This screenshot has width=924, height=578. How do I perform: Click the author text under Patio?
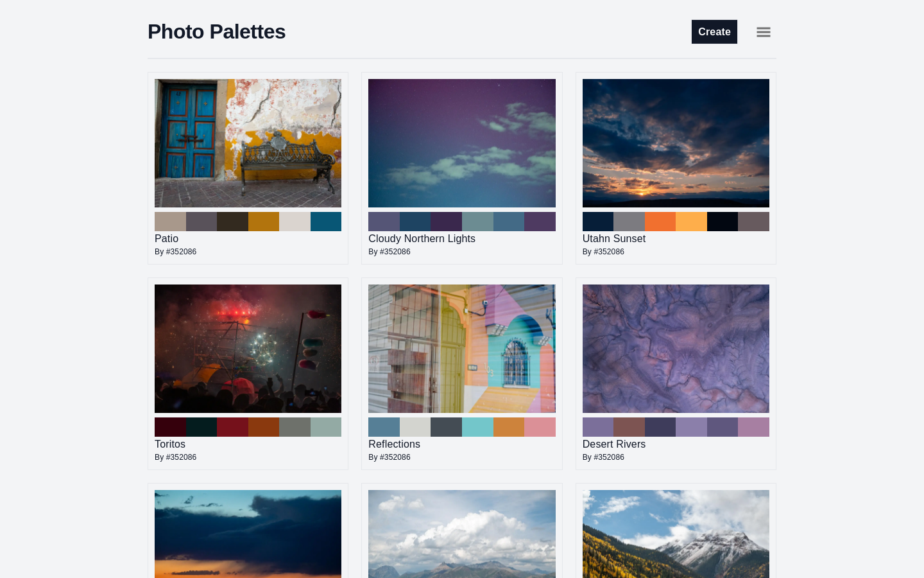click(175, 252)
